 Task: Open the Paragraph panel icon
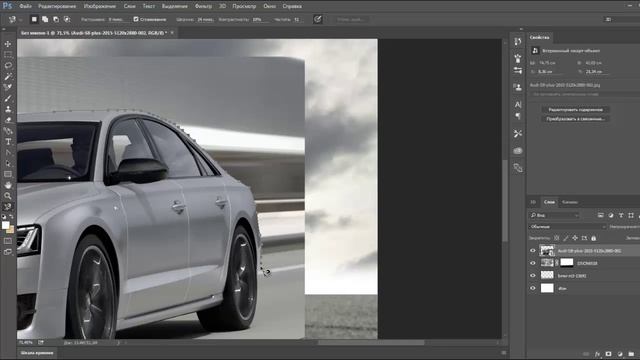[518, 116]
